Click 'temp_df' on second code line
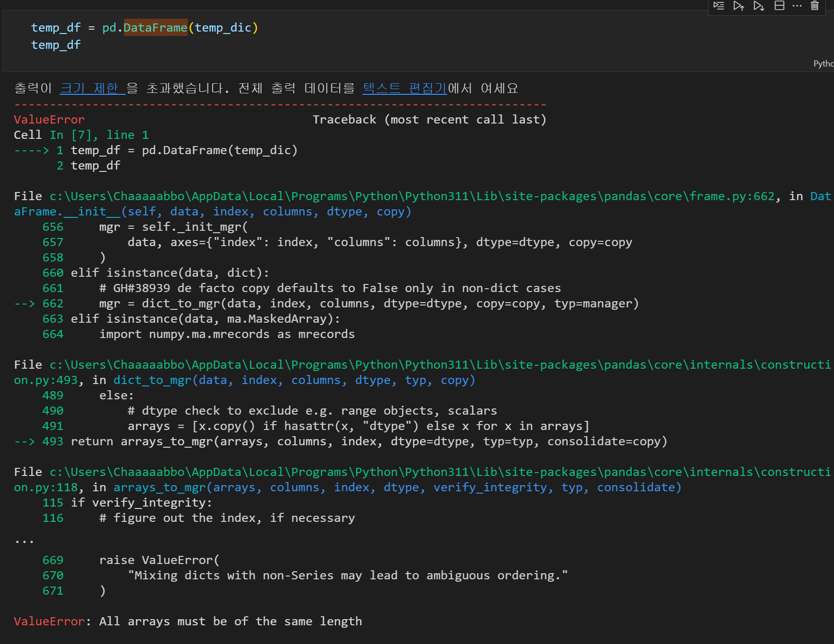 point(56,45)
